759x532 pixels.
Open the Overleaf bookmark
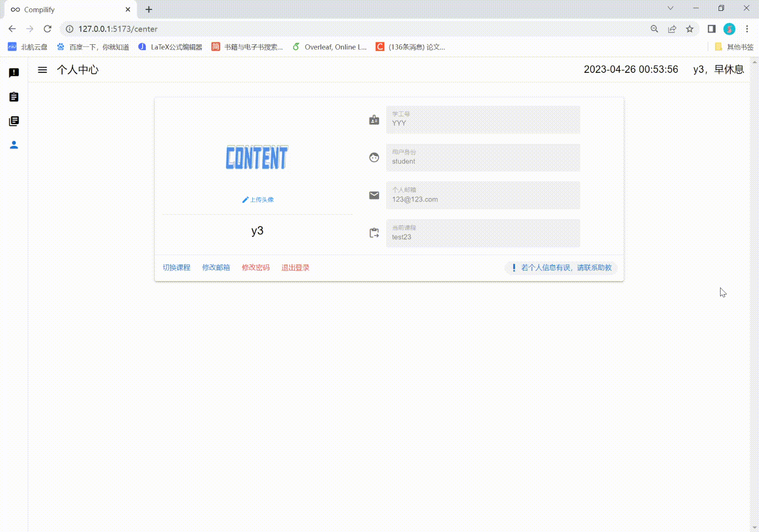[x=329, y=47]
